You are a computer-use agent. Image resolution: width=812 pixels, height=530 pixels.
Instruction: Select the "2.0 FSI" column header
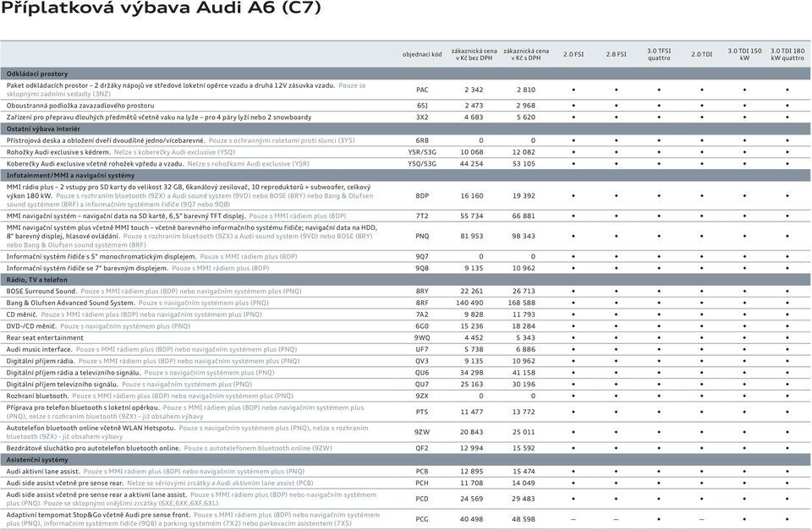573,54
